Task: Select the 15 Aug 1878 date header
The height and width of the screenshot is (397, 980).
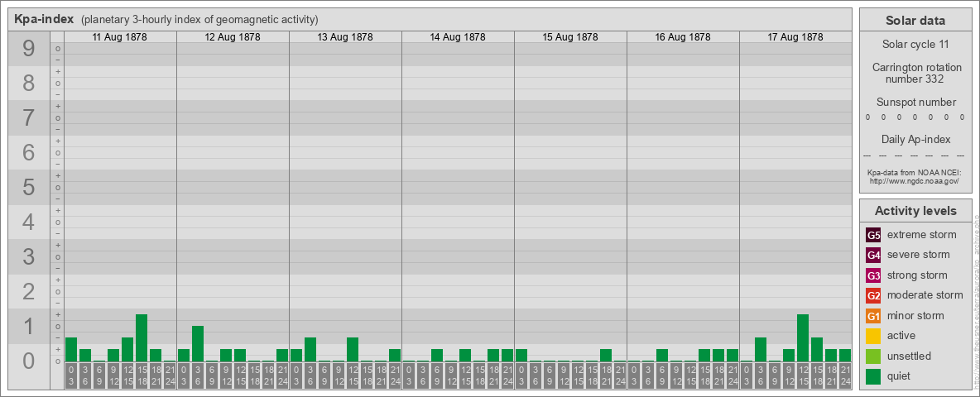Action: [570, 37]
